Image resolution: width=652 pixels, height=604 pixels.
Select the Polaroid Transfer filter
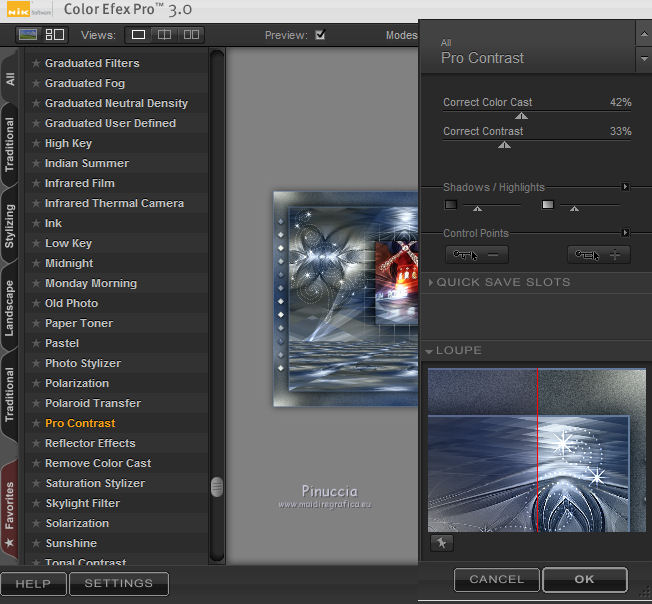(x=116, y=403)
